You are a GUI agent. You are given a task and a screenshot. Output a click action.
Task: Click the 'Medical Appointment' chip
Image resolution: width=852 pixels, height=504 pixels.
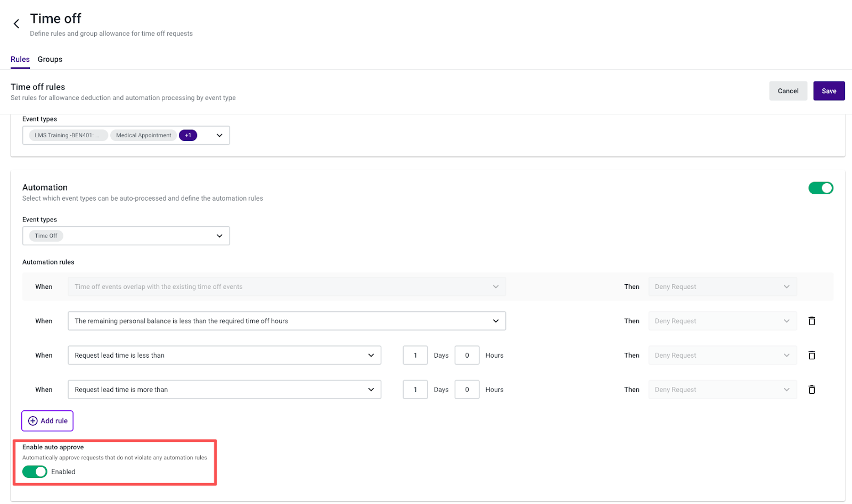tap(144, 135)
